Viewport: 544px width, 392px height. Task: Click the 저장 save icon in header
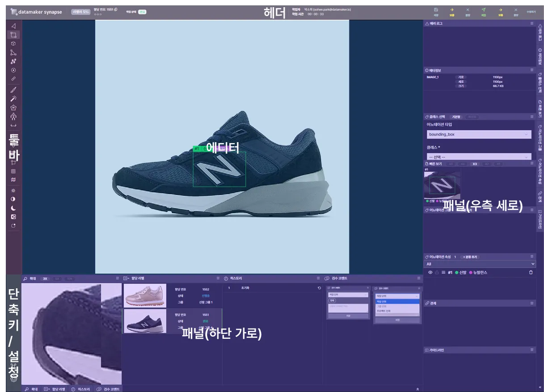(x=436, y=12)
